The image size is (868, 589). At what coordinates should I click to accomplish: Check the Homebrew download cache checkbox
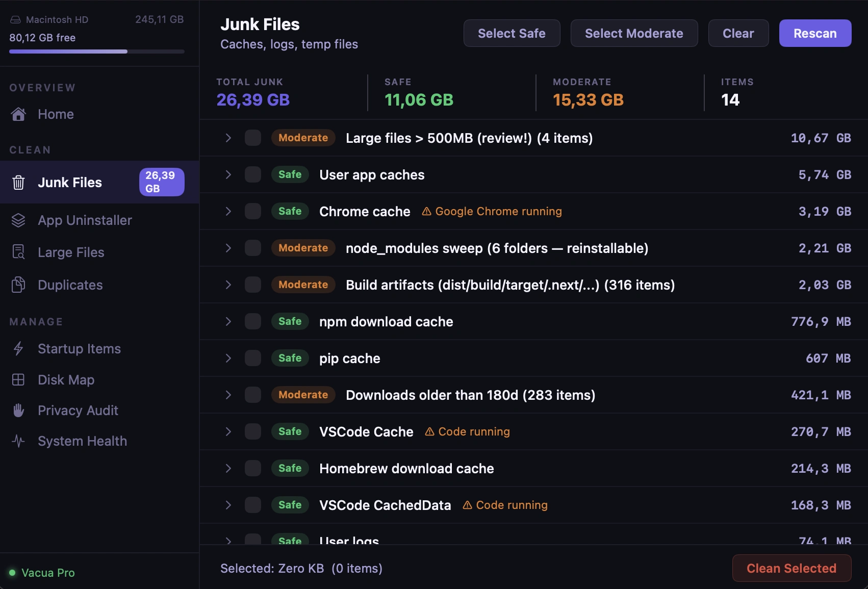(x=253, y=468)
